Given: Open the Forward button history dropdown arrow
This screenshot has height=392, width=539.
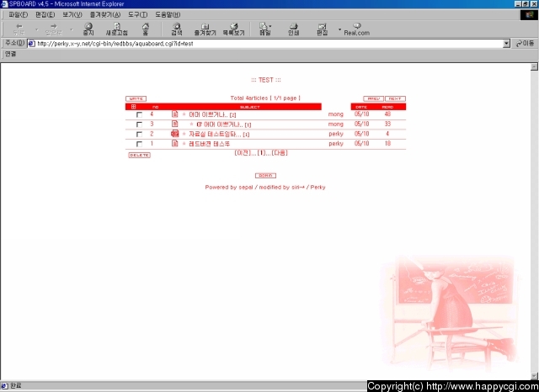Looking at the screenshot, I should point(70,29).
